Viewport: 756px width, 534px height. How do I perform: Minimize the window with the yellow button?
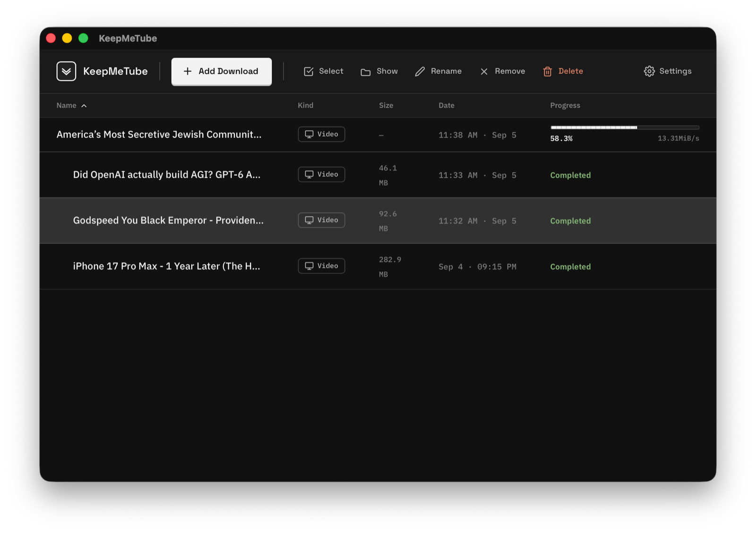click(x=67, y=38)
